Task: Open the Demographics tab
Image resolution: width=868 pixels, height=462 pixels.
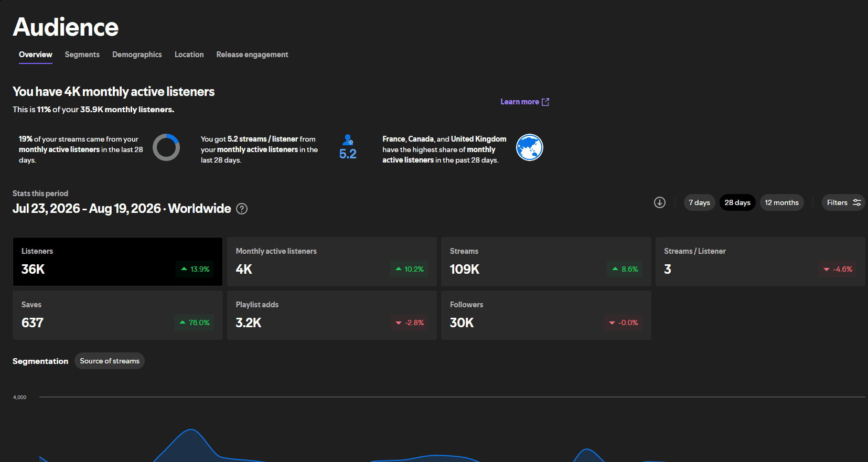Action: pos(137,55)
